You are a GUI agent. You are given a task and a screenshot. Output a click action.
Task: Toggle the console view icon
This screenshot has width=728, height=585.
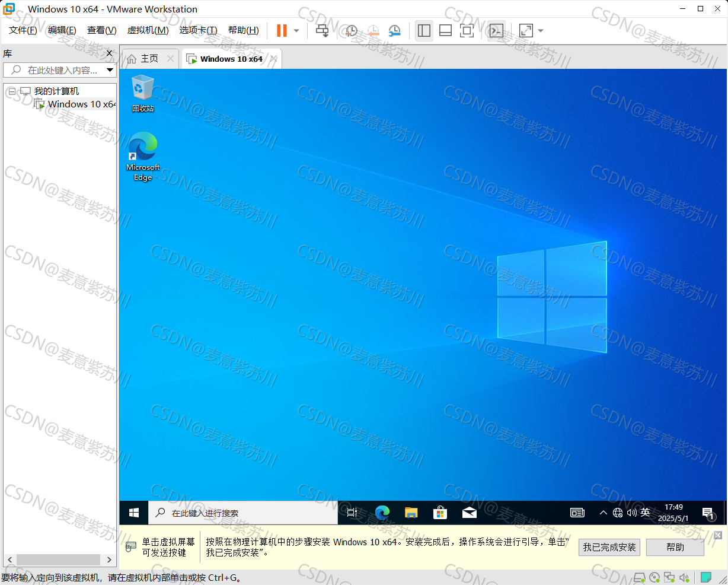click(x=496, y=31)
